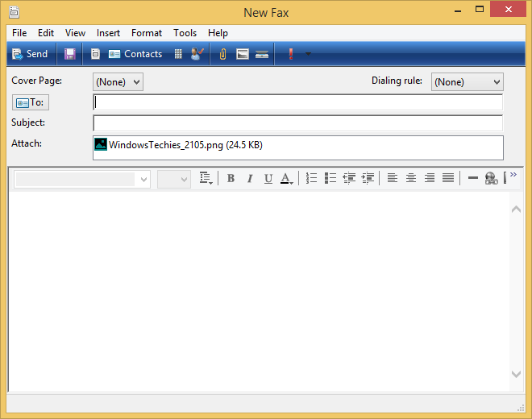Viewport: 532px width, 419px height.
Task: Open the Insert menu
Action: pyautogui.click(x=108, y=33)
